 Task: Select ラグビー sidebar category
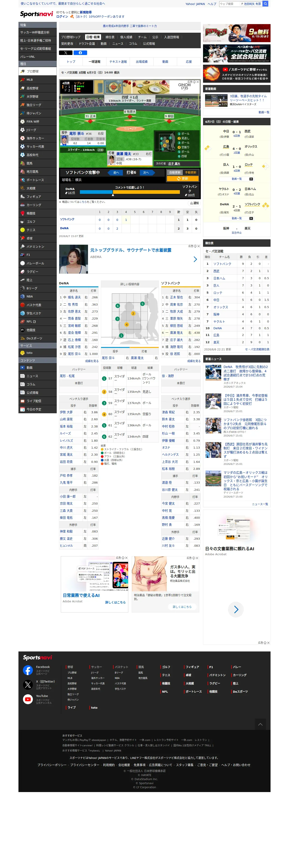click(x=37, y=272)
